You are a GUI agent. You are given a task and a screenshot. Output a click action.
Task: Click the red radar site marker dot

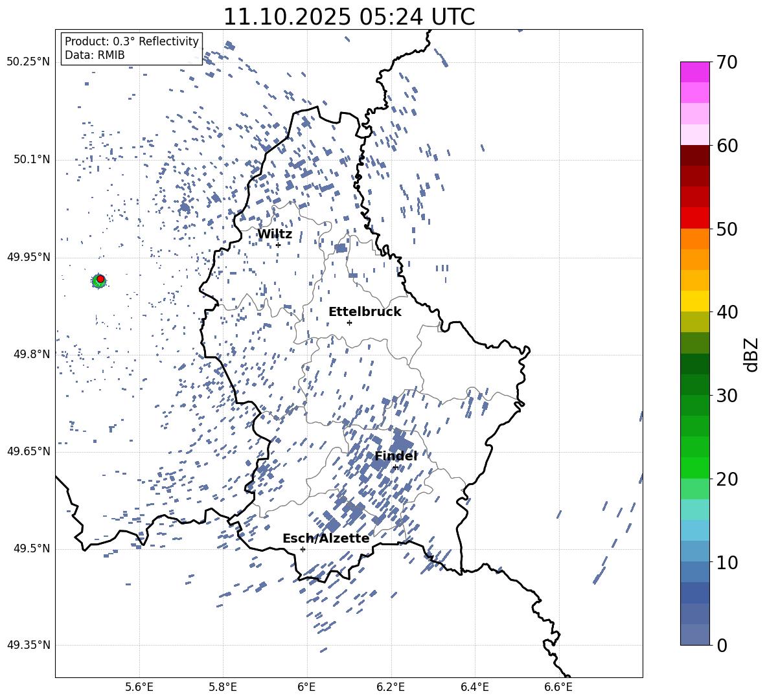click(x=100, y=279)
